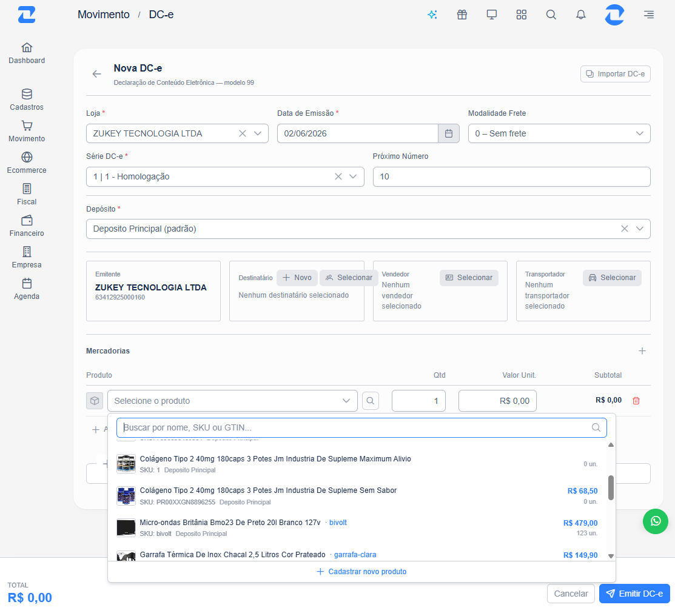This screenshot has width=675, height=616.
Task: Open Fiscal in the sidebar
Action: click(27, 194)
